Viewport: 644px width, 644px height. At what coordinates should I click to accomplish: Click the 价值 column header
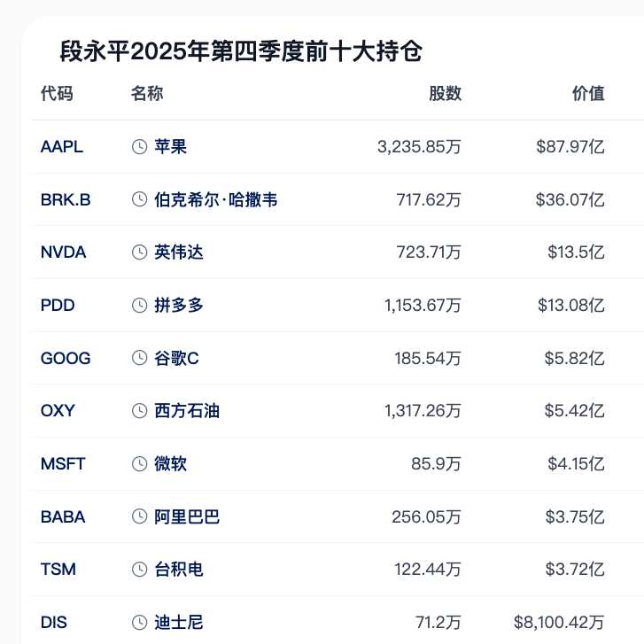point(588,94)
